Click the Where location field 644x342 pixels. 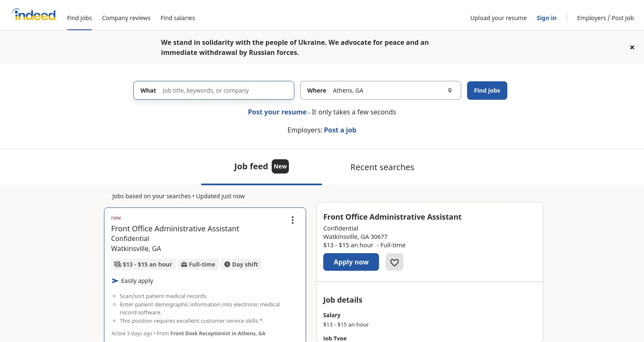coord(381,91)
